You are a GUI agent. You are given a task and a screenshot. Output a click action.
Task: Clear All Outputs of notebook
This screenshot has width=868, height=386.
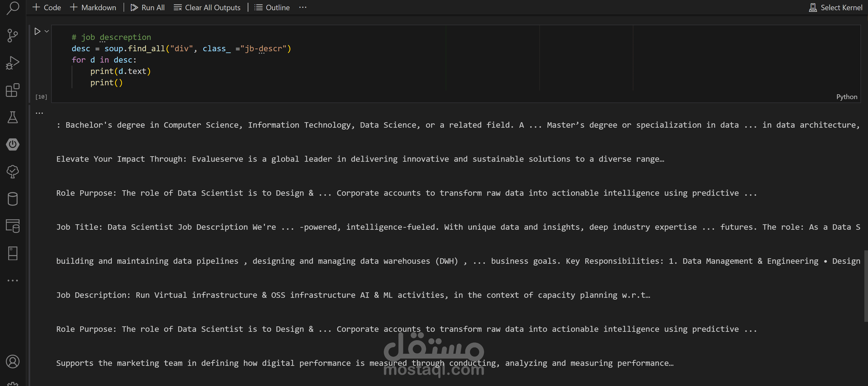tap(207, 7)
